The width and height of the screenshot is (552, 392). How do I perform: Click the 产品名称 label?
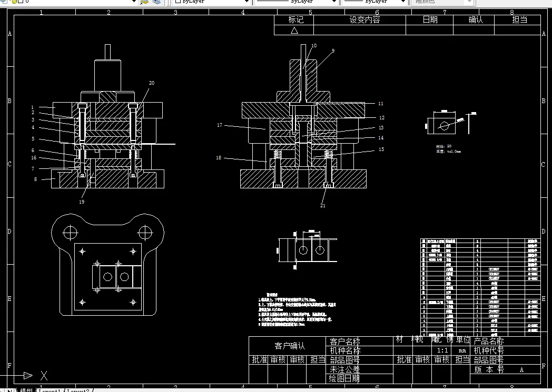(489, 341)
